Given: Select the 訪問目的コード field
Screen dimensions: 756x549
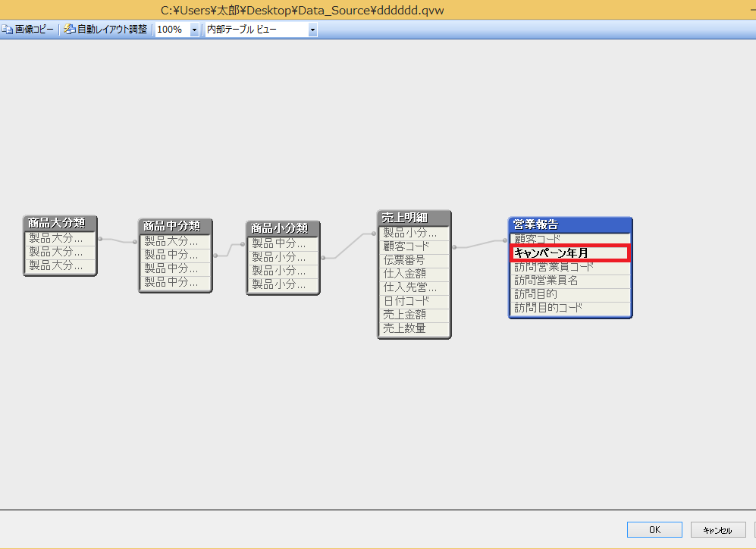Looking at the screenshot, I should tap(570, 308).
